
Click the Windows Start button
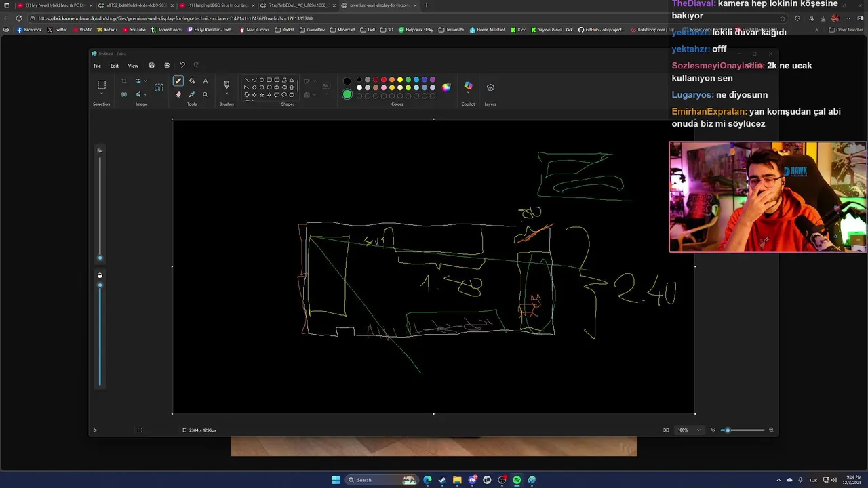pyautogui.click(x=336, y=480)
